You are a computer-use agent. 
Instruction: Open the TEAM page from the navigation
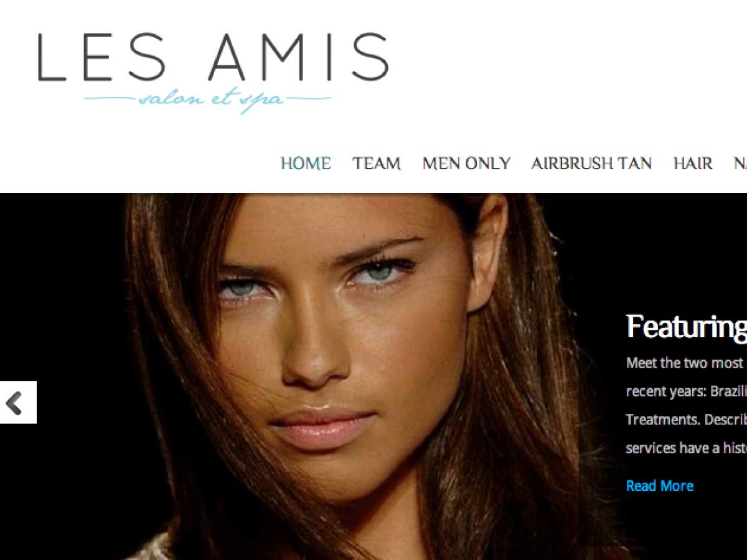click(x=377, y=164)
